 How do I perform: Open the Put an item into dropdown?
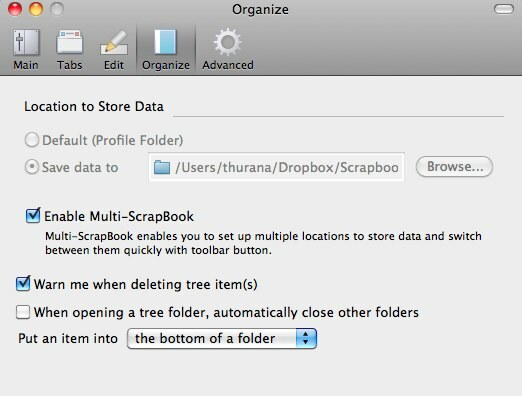pyautogui.click(x=222, y=339)
